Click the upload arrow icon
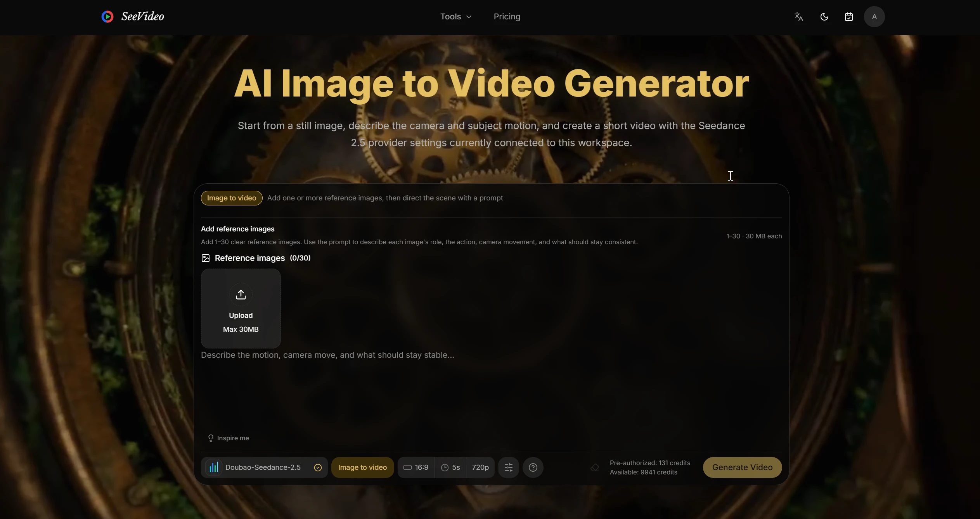The width and height of the screenshot is (980, 519). [x=241, y=295]
